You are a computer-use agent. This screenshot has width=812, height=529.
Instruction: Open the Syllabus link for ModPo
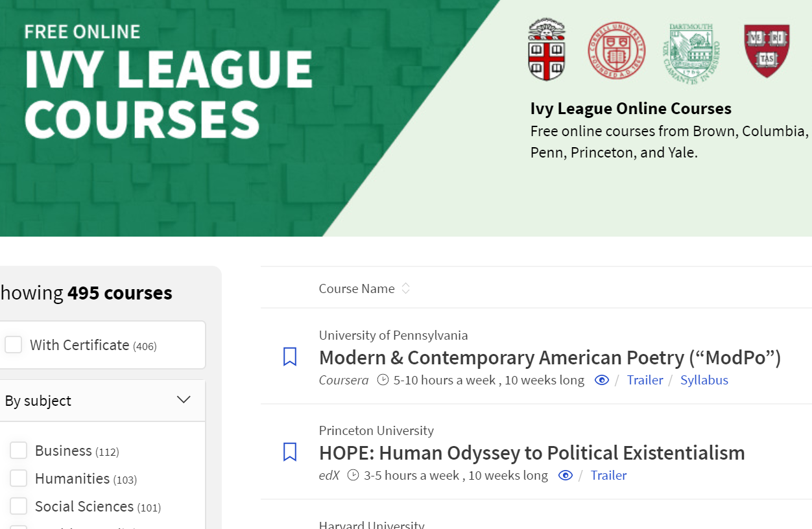[704, 380]
